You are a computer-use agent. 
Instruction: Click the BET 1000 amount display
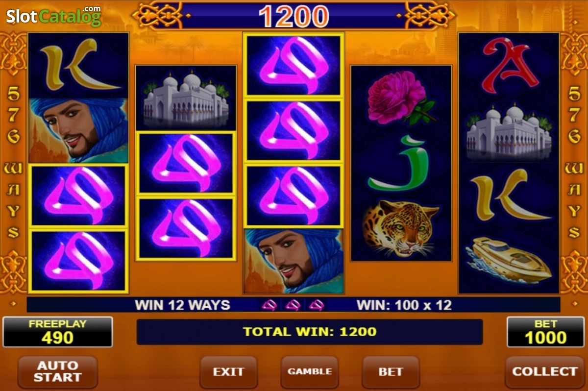pyautogui.click(x=546, y=332)
